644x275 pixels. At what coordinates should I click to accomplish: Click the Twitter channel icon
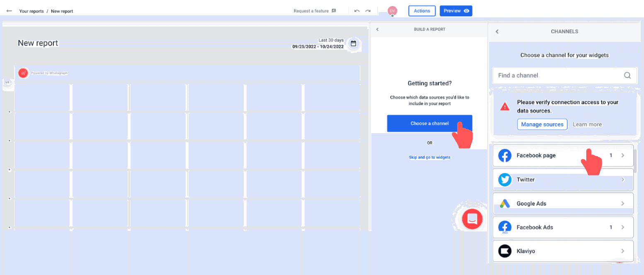pyautogui.click(x=505, y=180)
